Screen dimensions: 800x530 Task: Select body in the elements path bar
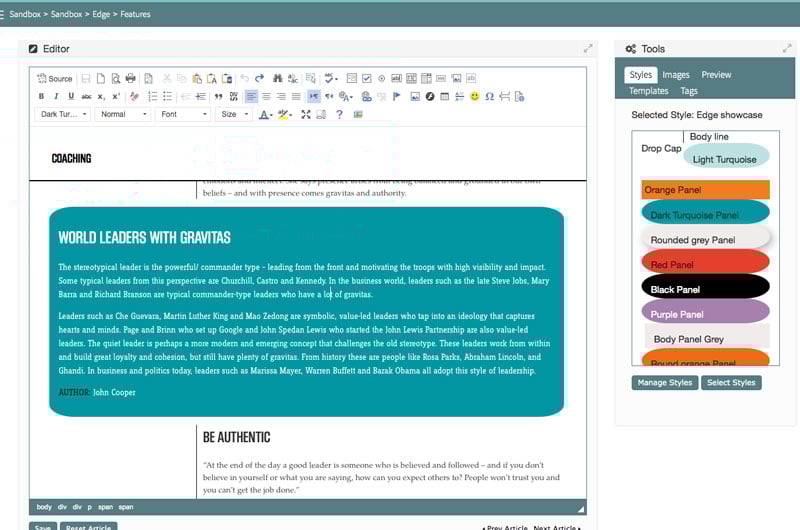pos(44,507)
